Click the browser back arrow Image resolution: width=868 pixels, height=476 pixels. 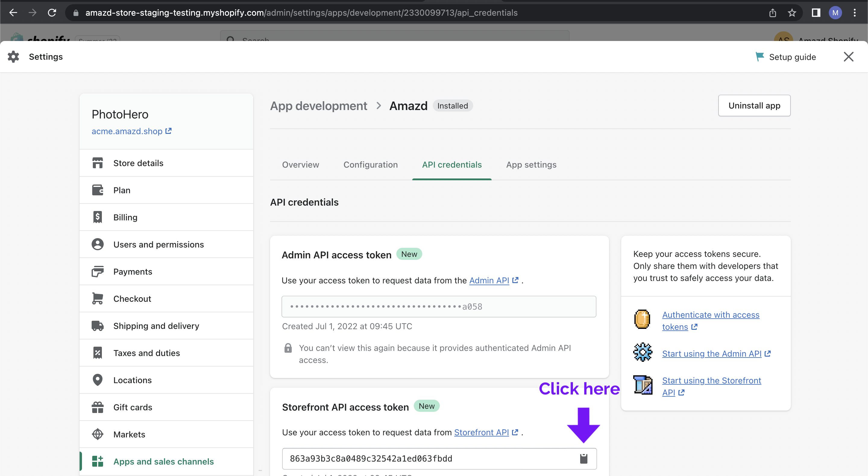[13, 13]
